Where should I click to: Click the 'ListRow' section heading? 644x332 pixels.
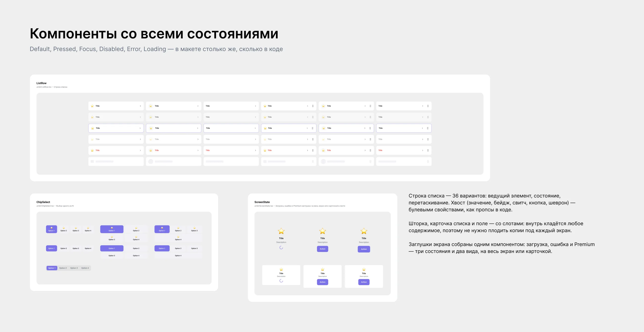point(42,83)
